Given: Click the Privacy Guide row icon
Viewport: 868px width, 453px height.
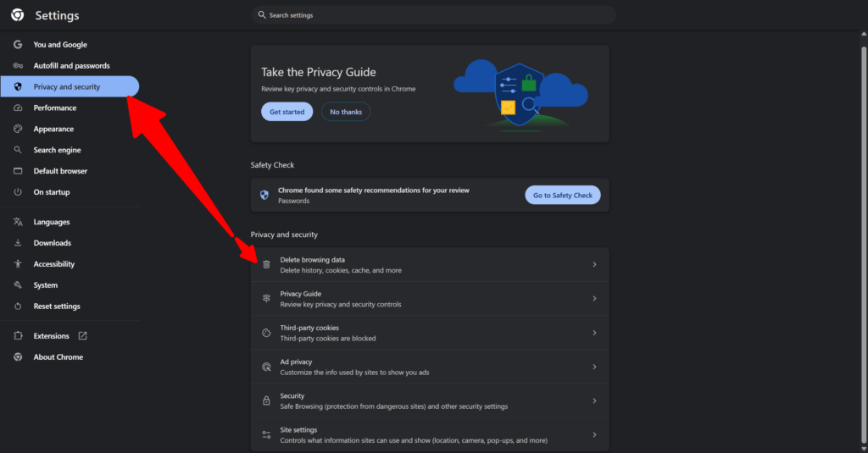Looking at the screenshot, I should (266, 299).
